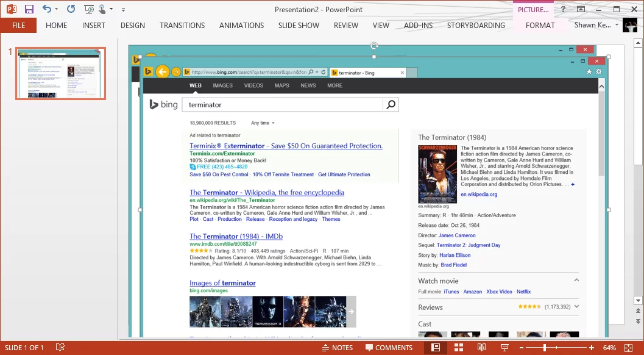Viewport: 644px width, 355px height.
Task: Open the TRANSITIONS ribbon tab
Action: tap(182, 25)
